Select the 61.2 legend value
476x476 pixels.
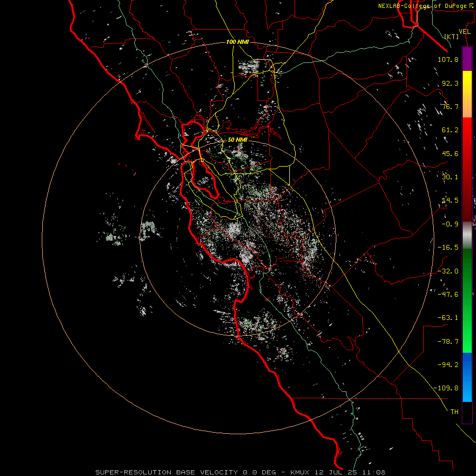[450, 130]
